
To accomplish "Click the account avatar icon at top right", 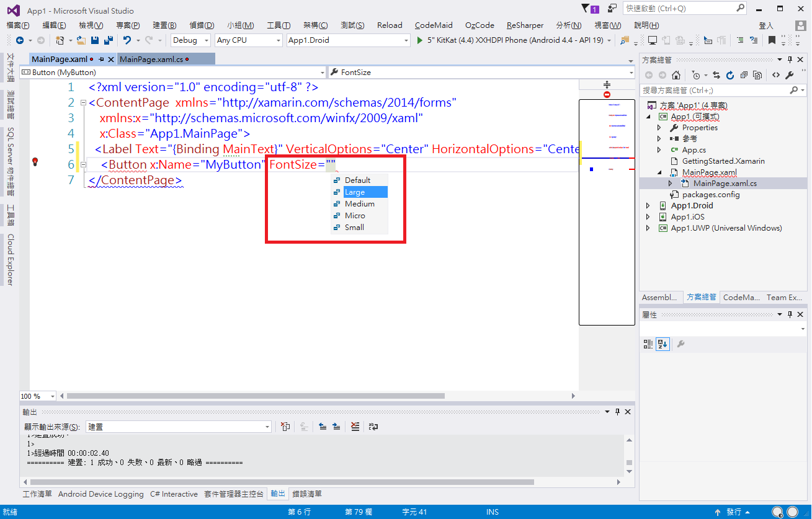I will tap(800, 25).
